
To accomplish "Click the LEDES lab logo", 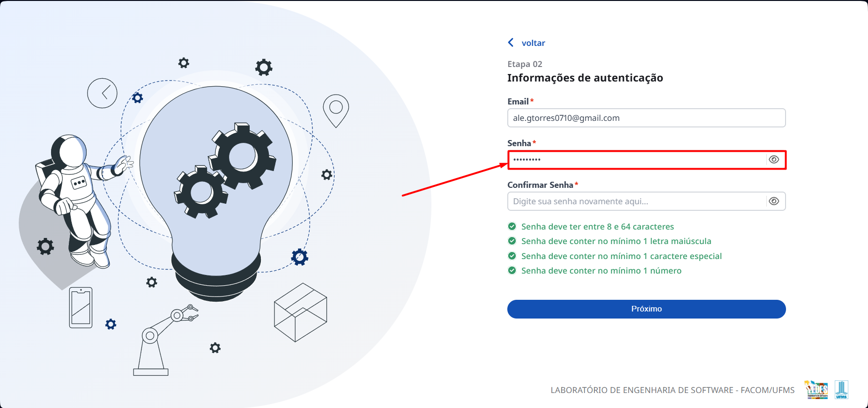I will pos(816,390).
